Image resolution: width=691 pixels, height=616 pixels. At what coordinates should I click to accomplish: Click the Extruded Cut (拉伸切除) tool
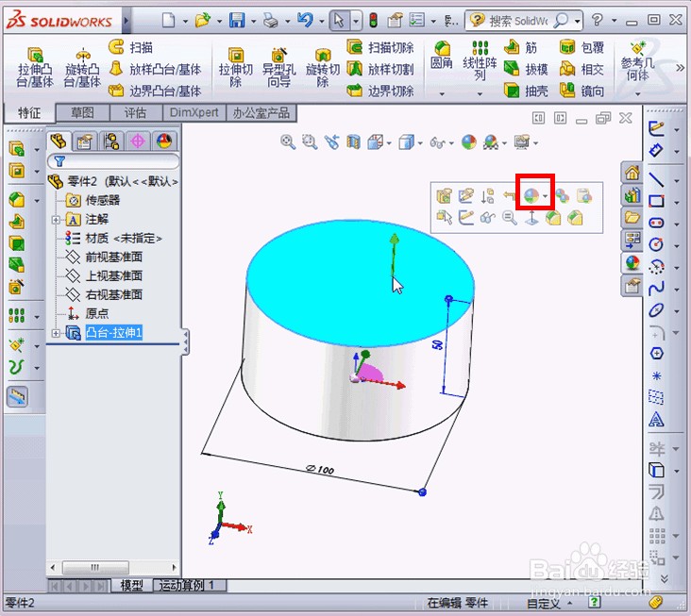tap(236, 67)
